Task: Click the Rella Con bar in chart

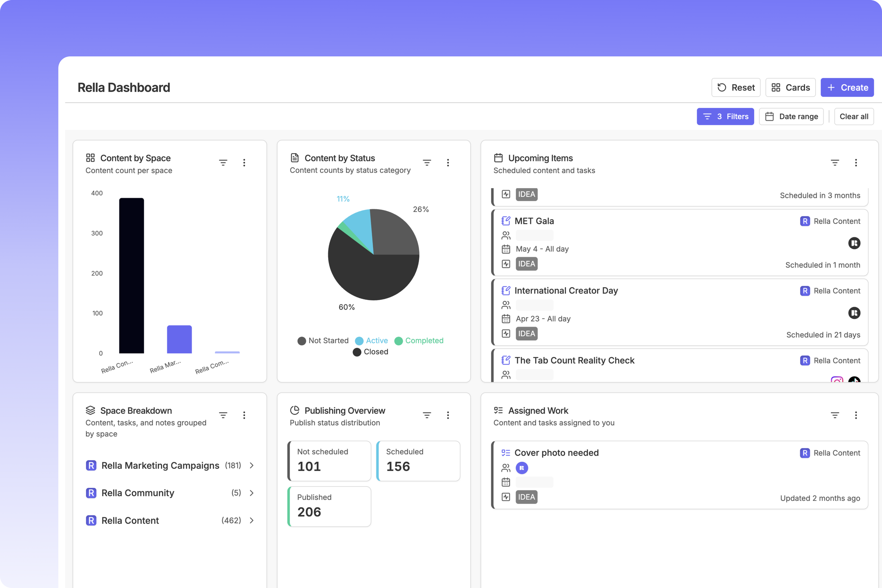Action: point(131,275)
